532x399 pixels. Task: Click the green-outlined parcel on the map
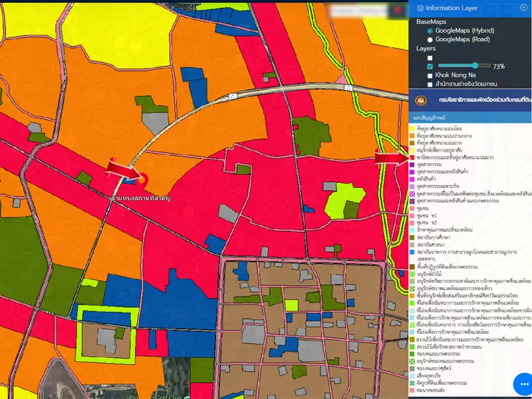tap(106, 326)
